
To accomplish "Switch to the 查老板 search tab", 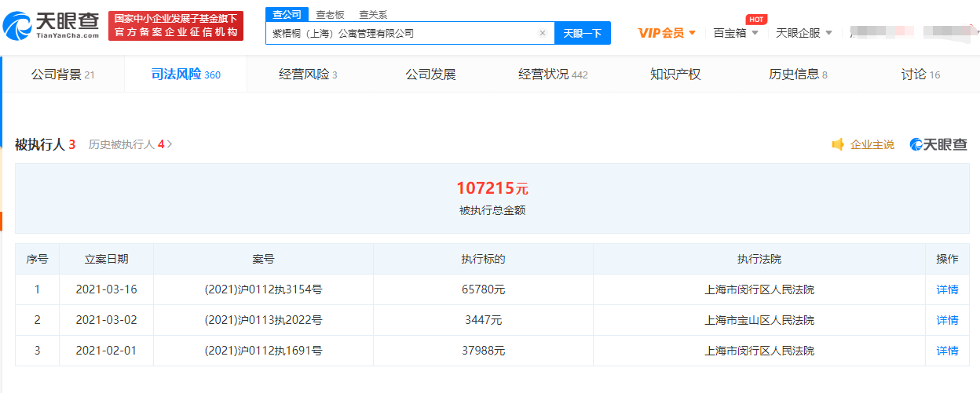I will [x=330, y=15].
